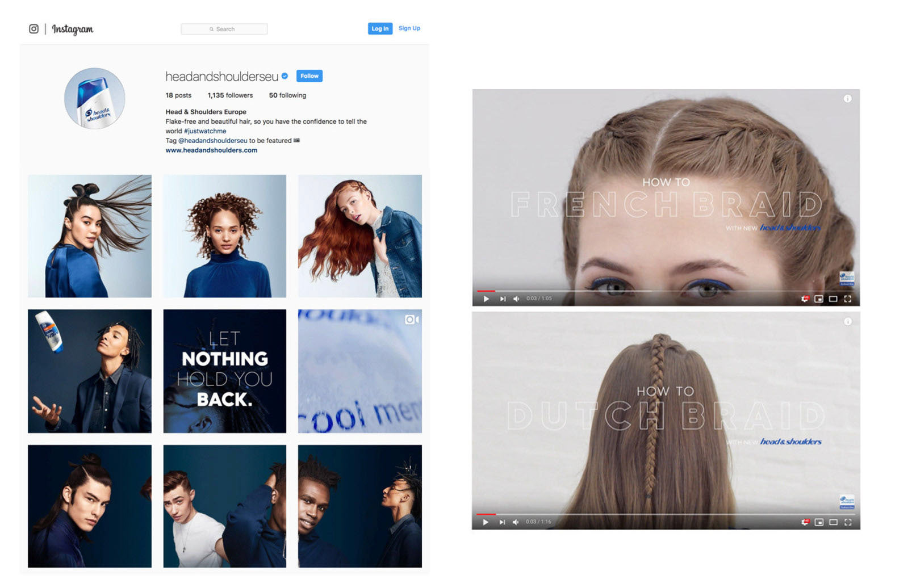Visit www.headandshoulders.com link
Image resolution: width=916 pixels, height=588 pixels.
click(211, 150)
